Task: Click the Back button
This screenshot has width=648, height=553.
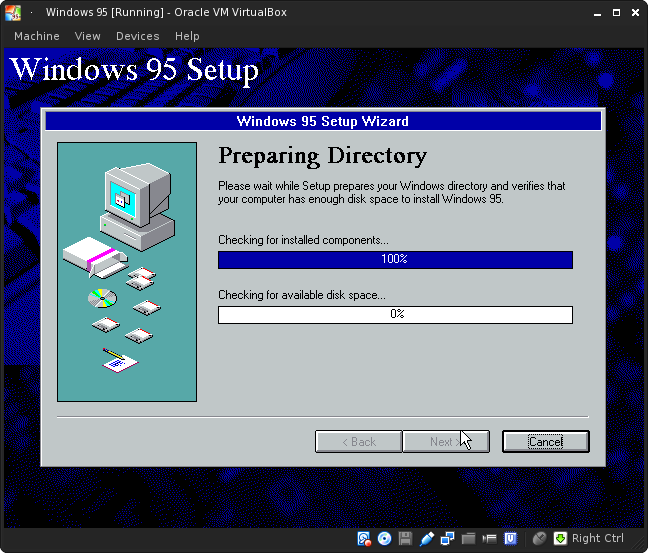Action: 359,442
